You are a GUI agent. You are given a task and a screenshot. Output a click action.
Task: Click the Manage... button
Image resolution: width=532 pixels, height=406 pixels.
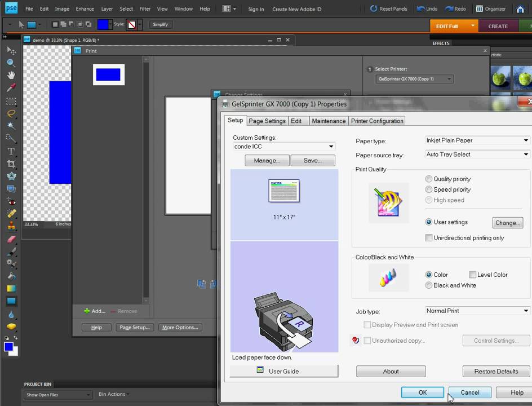[x=267, y=160]
